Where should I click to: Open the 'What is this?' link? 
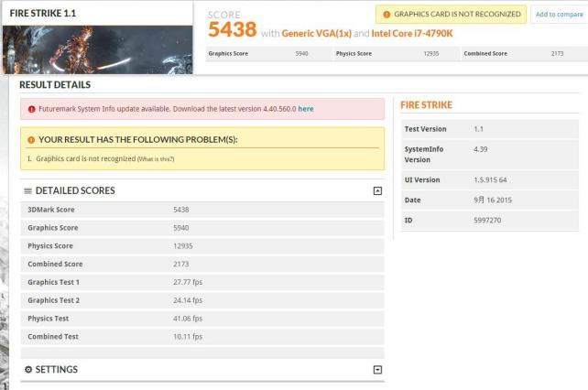[156, 159]
